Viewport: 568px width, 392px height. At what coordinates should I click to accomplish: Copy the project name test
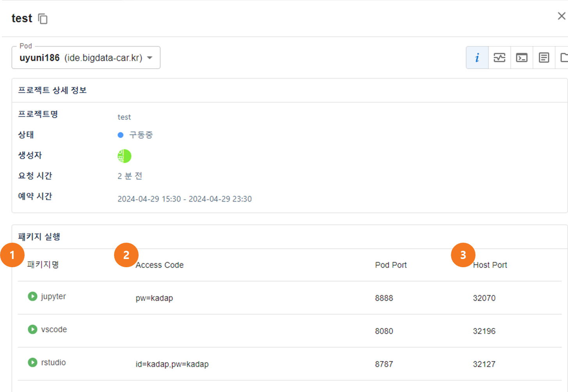(43, 19)
